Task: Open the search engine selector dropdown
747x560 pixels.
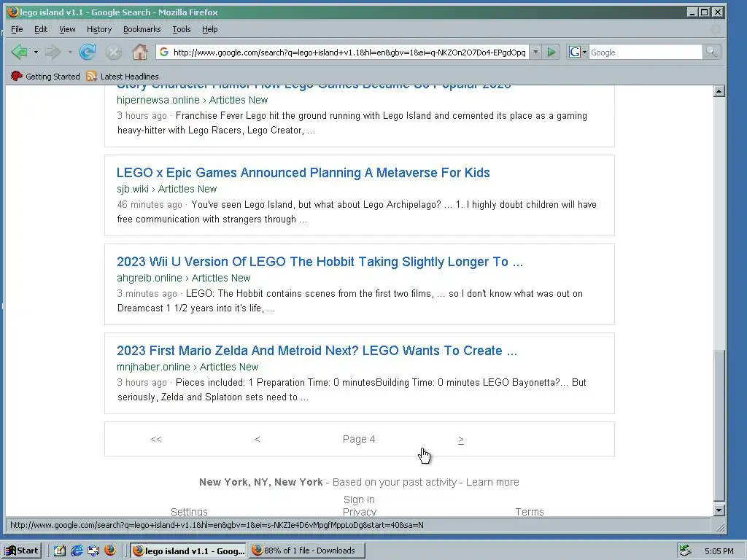Action: pyautogui.click(x=578, y=52)
